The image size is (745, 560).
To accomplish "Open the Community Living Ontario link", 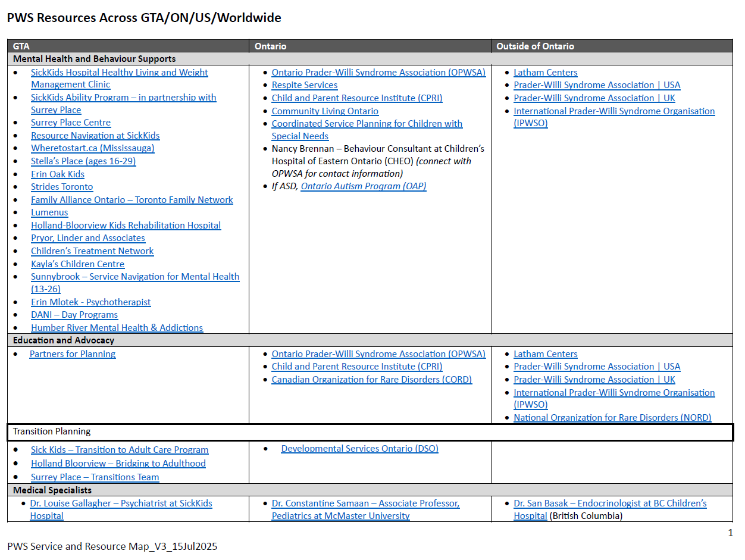I will tap(325, 111).
